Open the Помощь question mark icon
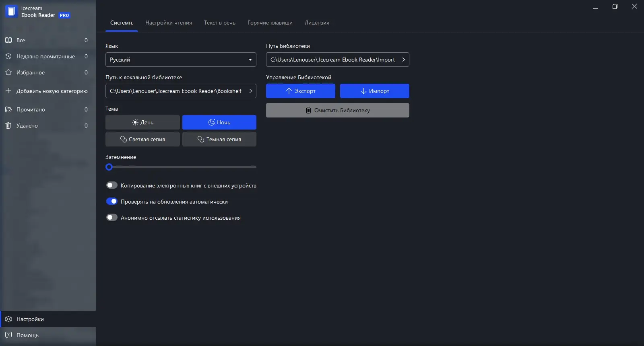The height and width of the screenshot is (346, 644). click(8, 335)
